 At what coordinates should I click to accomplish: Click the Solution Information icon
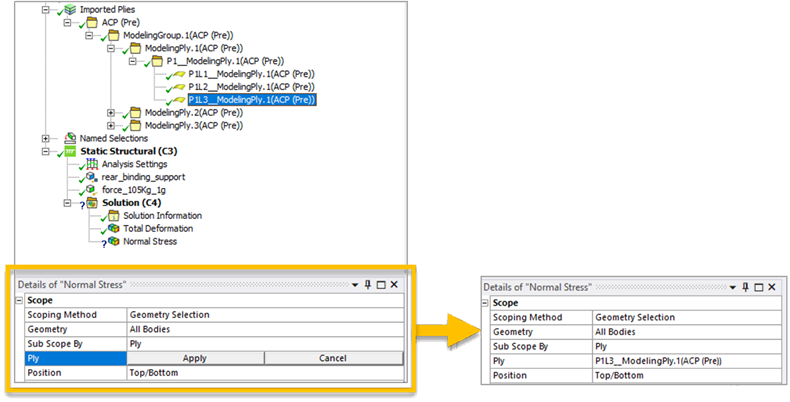(115, 216)
